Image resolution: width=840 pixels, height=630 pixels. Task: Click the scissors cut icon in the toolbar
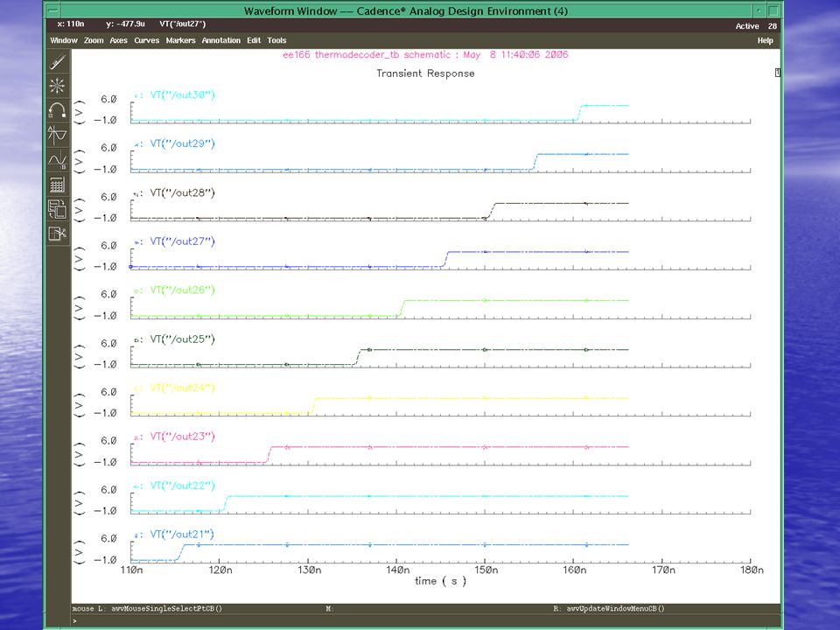click(58, 234)
